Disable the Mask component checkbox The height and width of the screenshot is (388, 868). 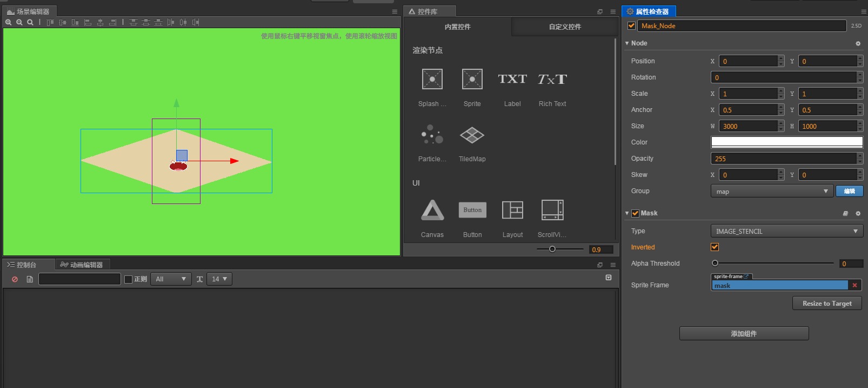coord(636,213)
